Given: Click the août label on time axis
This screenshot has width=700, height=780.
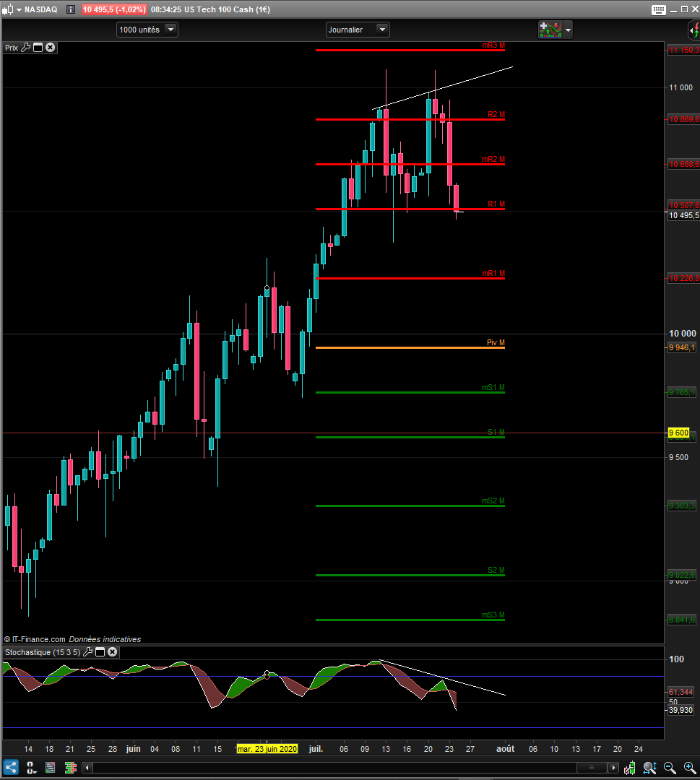Looking at the screenshot, I should 505,749.
